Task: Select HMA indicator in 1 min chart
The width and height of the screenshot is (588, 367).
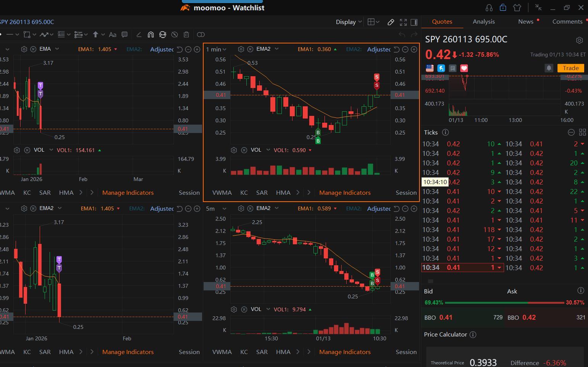Action: [283, 193]
